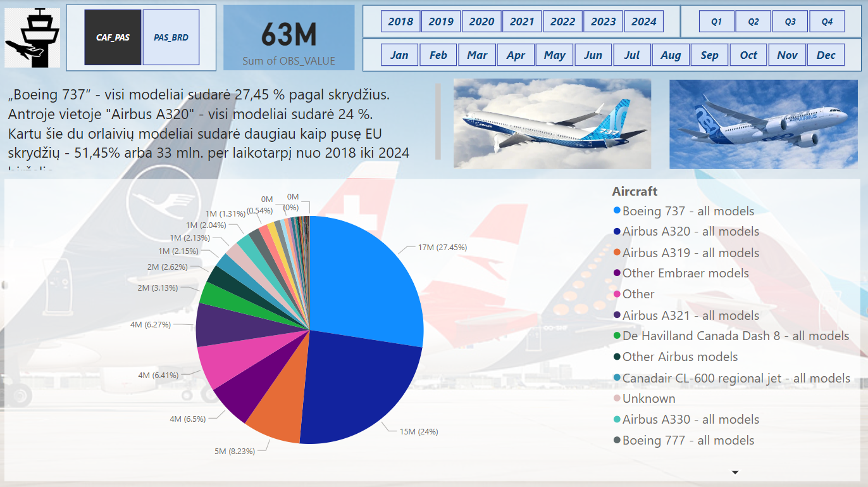Select quarter Q4 slicer

pyautogui.click(x=827, y=22)
